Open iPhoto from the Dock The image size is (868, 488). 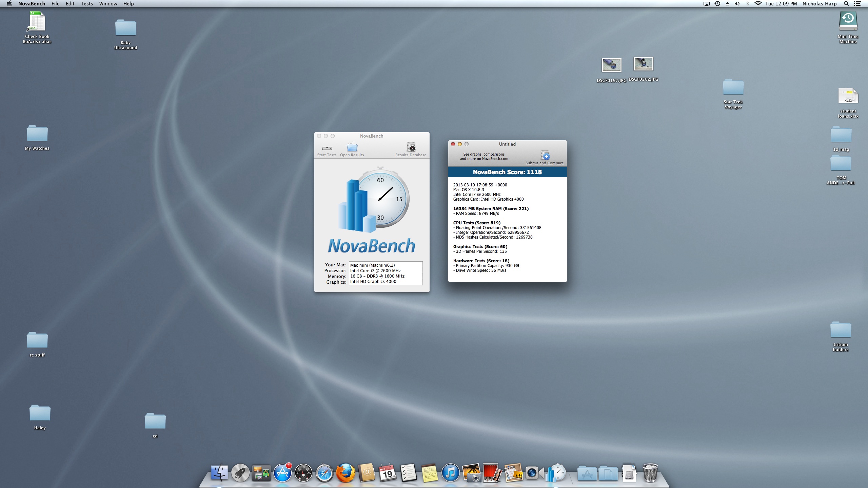472,472
